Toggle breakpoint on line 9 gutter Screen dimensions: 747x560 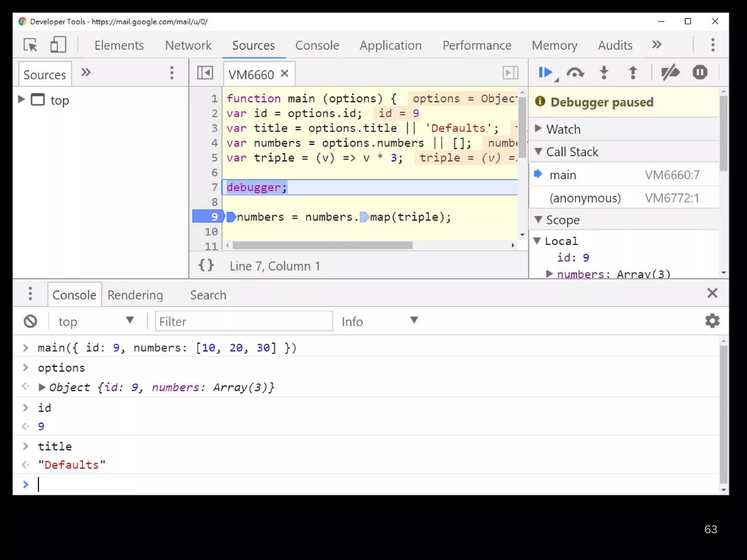[x=209, y=217]
